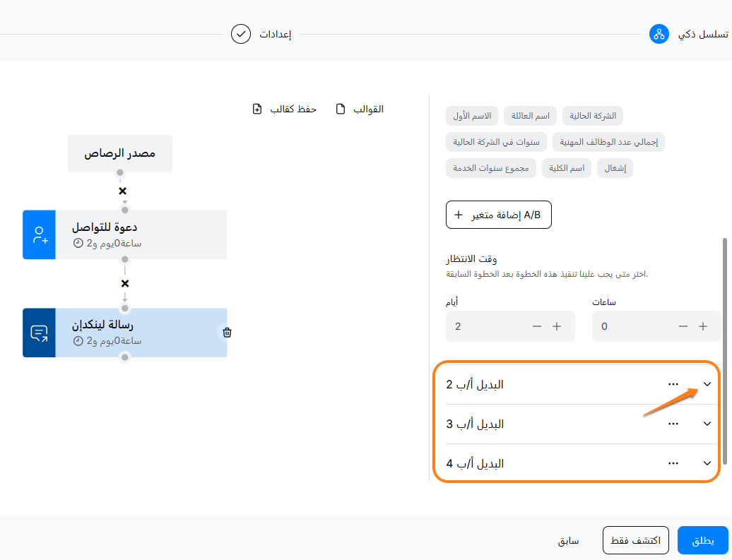Open three-dot menu for البديل أ/ب 3

pos(673,424)
